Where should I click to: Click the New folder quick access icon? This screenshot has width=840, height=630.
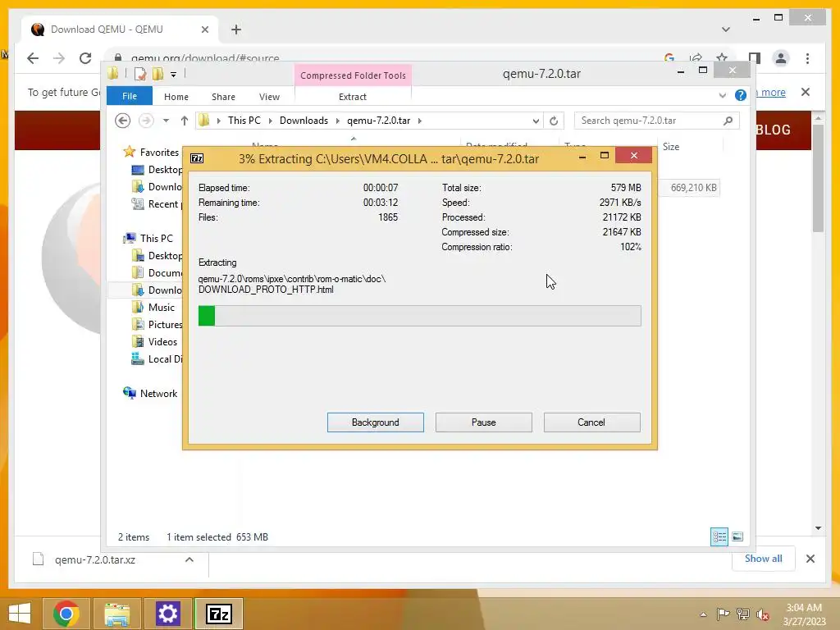tap(158, 74)
